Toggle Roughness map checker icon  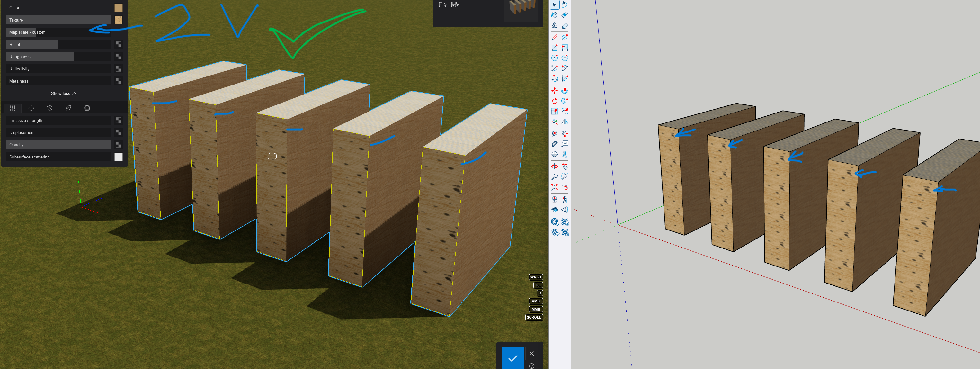(118, 57)
